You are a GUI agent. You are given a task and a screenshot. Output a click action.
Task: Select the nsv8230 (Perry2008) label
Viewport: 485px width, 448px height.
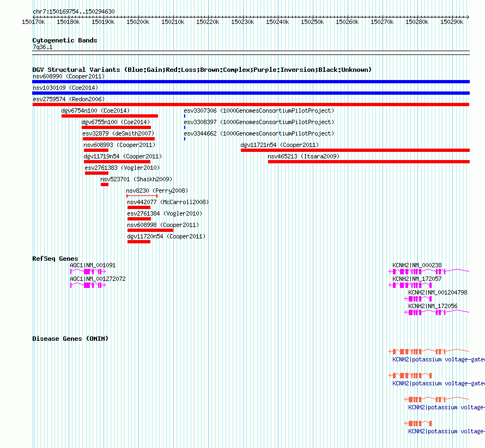pyautogui.click(x=157, y=191)
